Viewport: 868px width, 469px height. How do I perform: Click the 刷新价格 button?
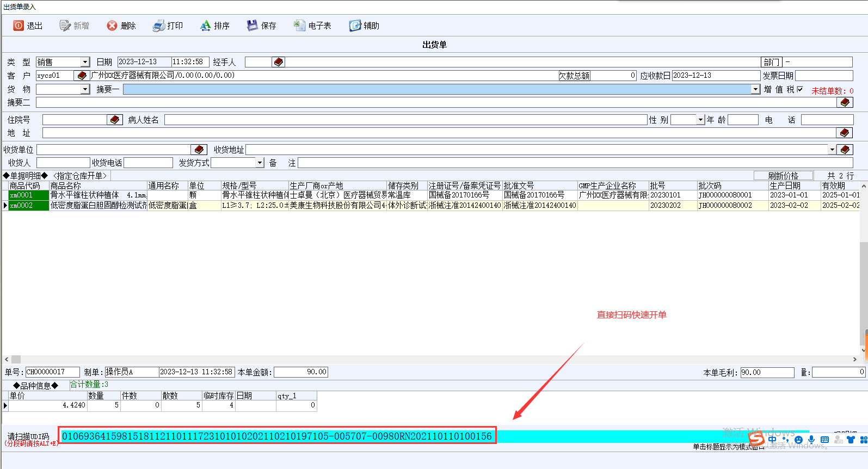point(783,176)
